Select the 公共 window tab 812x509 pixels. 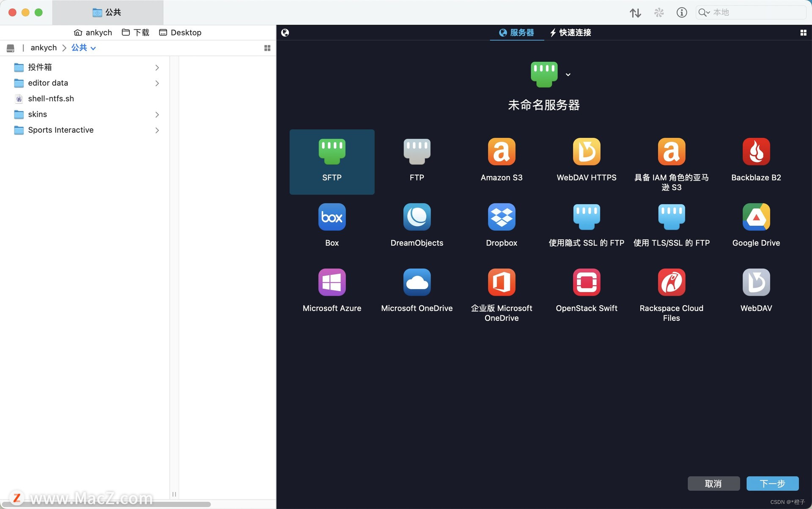coord(107,13)
